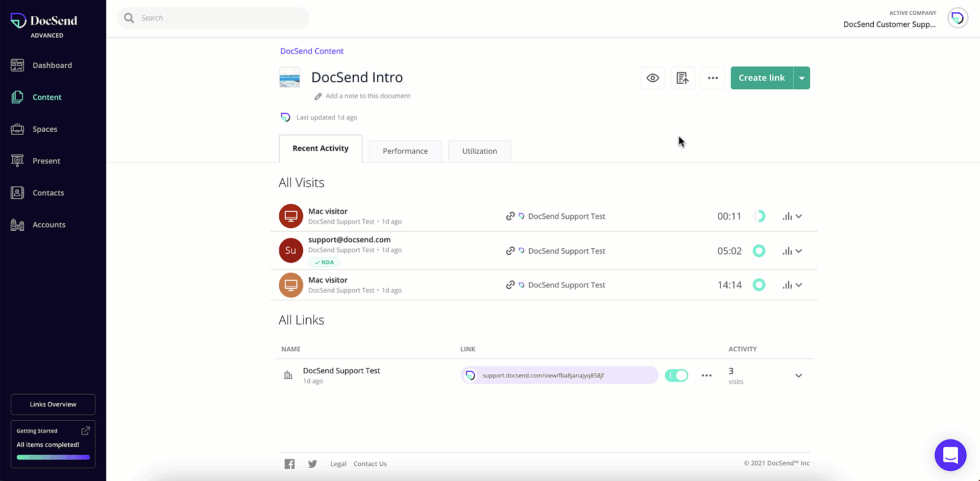Screen dimensions: 980x481
Task: Switch to the Performance tab
Action: (x=405, y=151)
